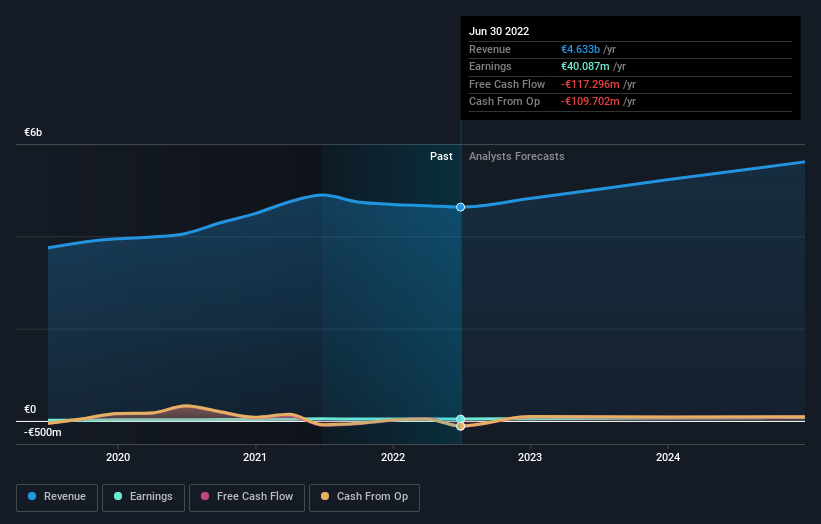The image size is (821, 524).
Task: Select the teal earnings data point marker
Action: [x=460, y=419]
